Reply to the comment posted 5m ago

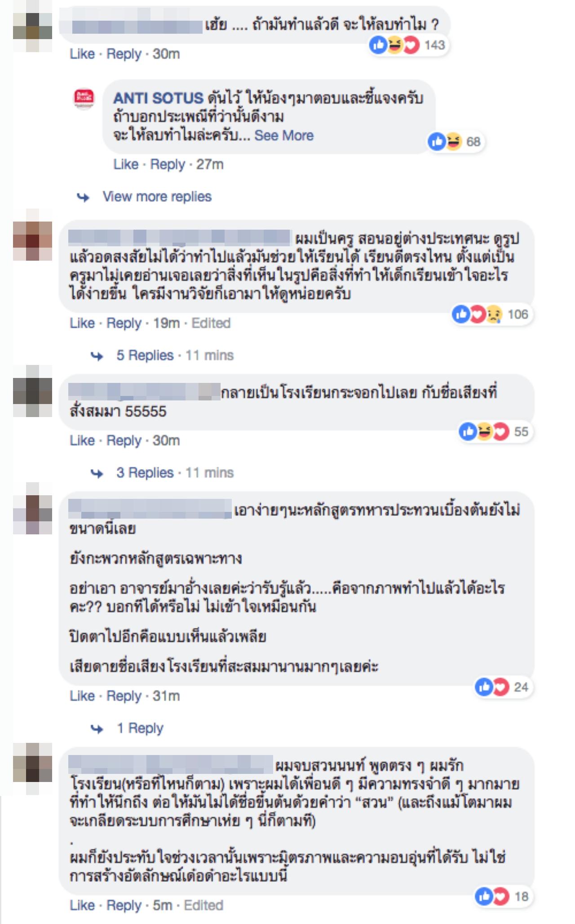tap(124, 905)
